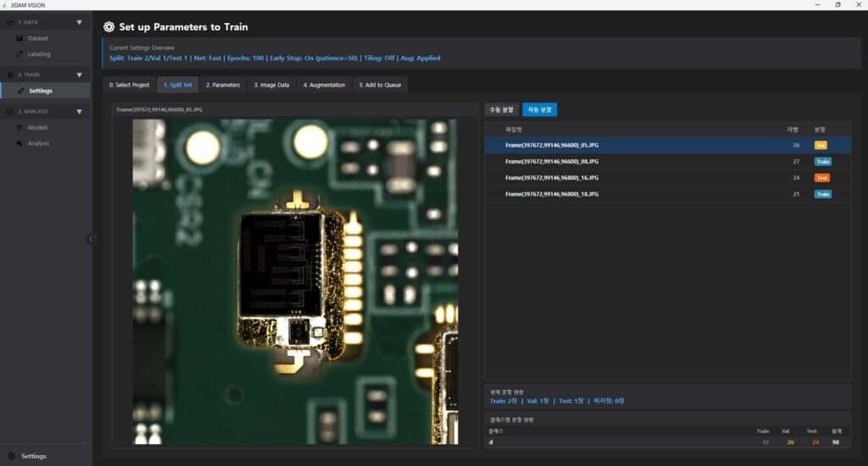Image resolution: width=868 pixels, height=466 pixels.
Task: Click class d Test count 24
Action: pos(815,442)
